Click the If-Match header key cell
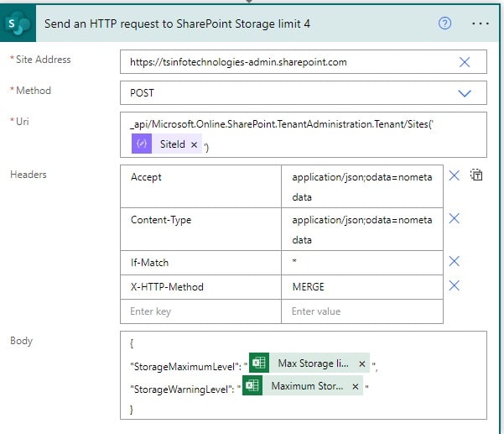This screenshot has height=434, width=504. tap(201, 263)
